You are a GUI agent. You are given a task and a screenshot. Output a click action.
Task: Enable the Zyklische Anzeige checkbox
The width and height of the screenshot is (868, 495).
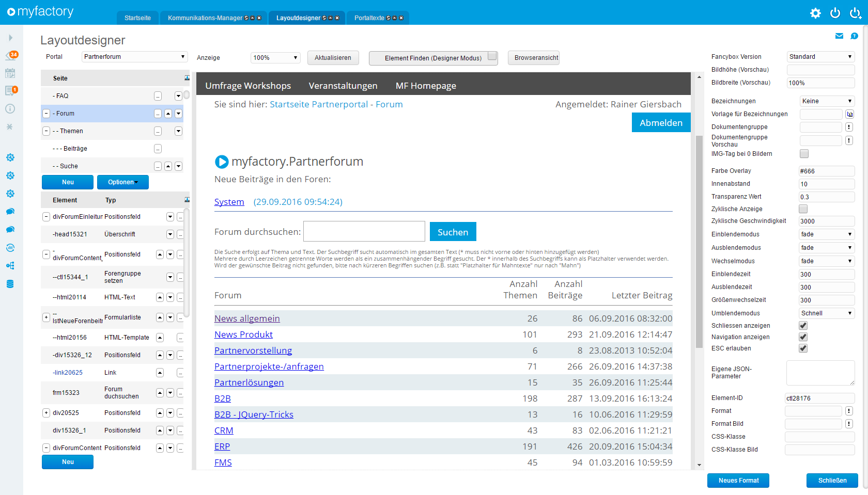click(x=803, y=209)
